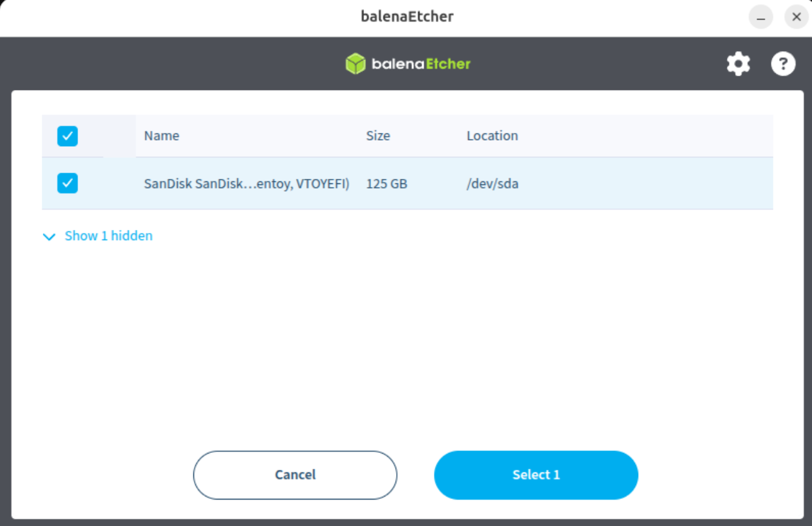The image size is (812, 526).
Task: Uncheck the SanDisk drive checkbox
Action: (67, 183)
